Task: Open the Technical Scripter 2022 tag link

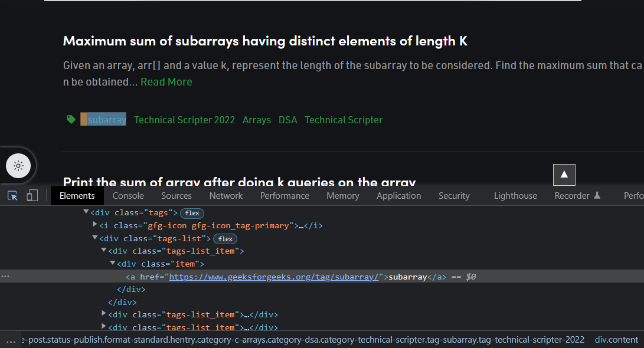Action: 184,120
